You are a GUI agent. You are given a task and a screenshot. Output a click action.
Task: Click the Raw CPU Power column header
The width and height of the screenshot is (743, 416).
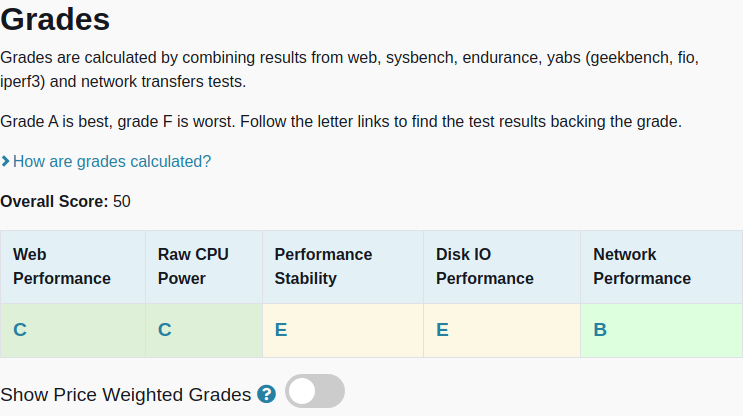click(193, 266)
